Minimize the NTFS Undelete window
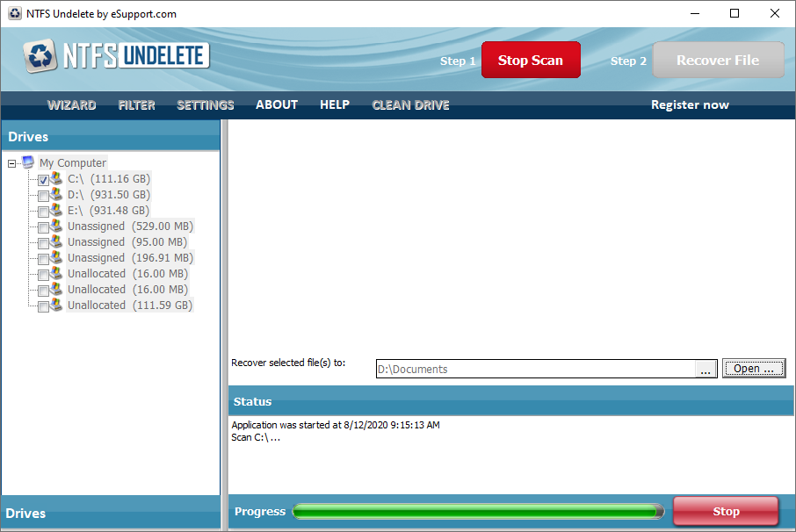796x532 pixels. (695, 14)
